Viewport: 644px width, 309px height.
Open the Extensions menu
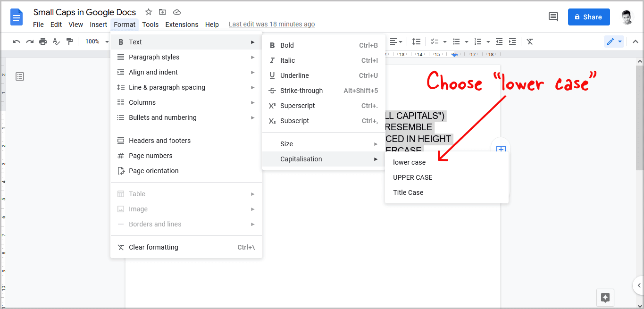pyautogui.click(x=182, y=25)
